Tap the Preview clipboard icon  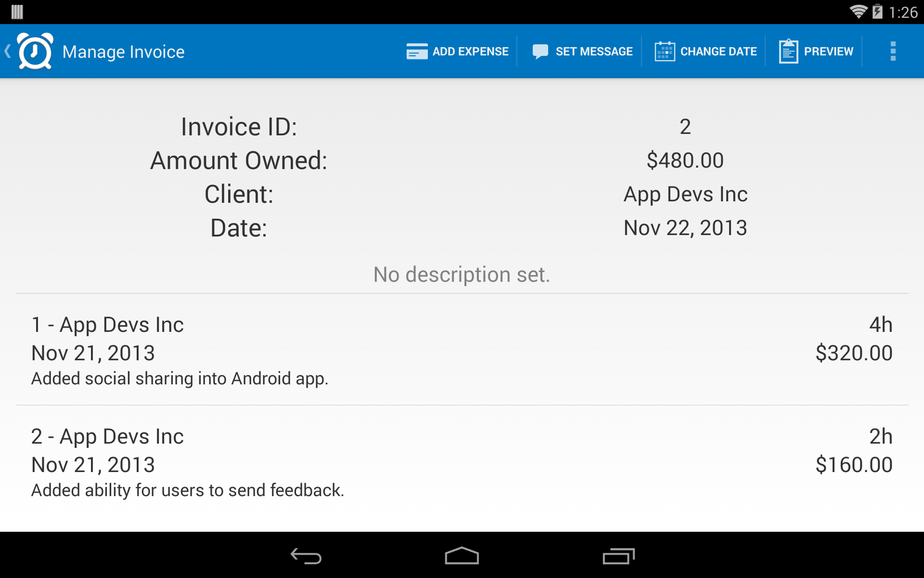(x=788, y=51)
